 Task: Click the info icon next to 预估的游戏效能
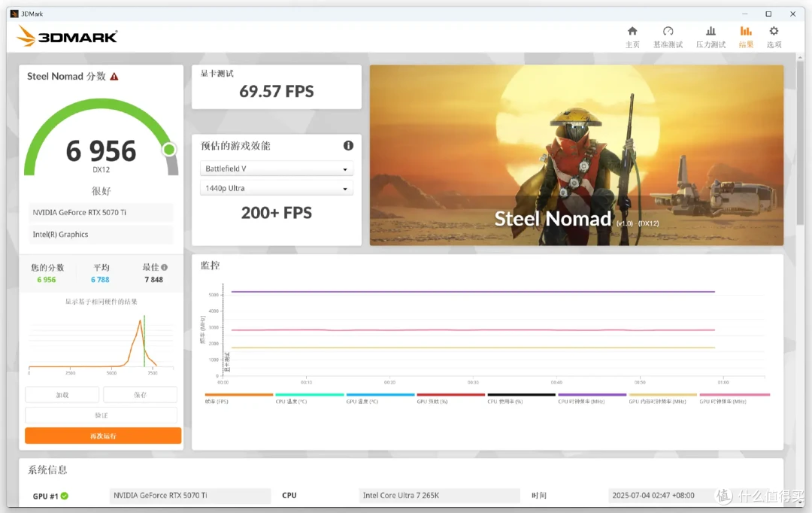(349, 146)
